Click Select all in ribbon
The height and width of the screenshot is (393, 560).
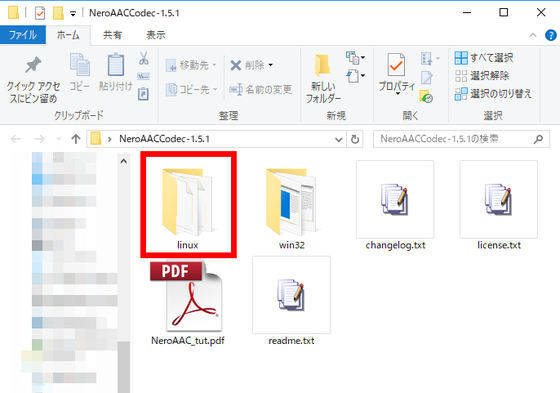(x=484, y=58)
